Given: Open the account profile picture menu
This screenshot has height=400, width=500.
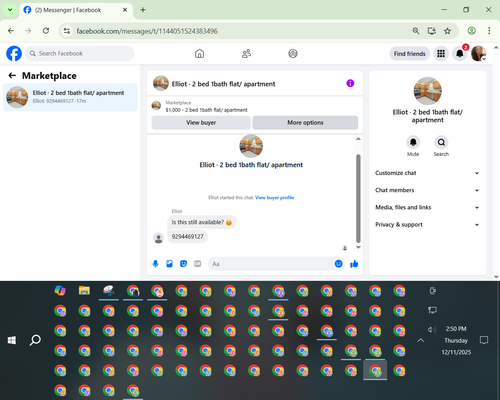Looking at the screenshot, I should click(x=478, y=53).
